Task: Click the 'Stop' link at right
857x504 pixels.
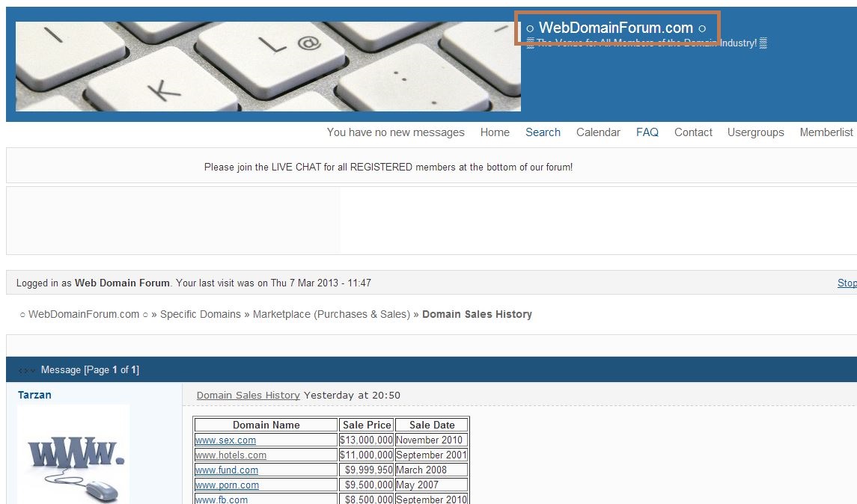Action: click(847, 283)
